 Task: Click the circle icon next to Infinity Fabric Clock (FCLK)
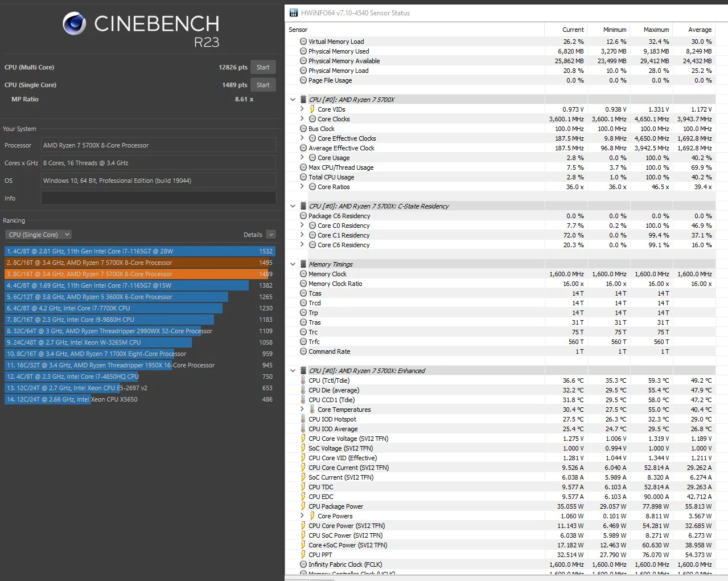click(303, 564)
